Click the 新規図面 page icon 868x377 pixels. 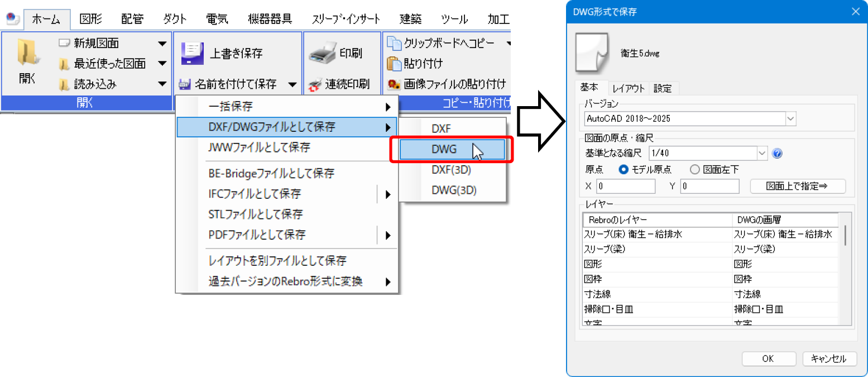64,42
